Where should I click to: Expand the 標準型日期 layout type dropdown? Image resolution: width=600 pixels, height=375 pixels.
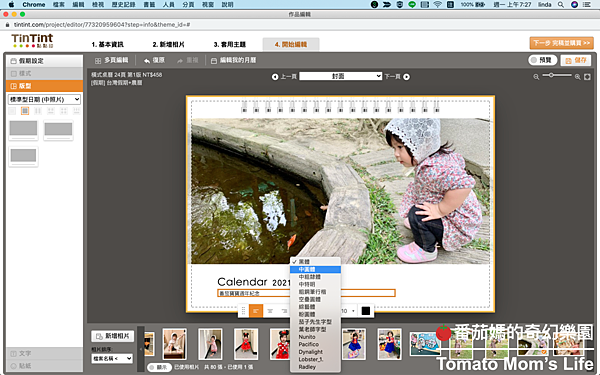pos(44,99)
